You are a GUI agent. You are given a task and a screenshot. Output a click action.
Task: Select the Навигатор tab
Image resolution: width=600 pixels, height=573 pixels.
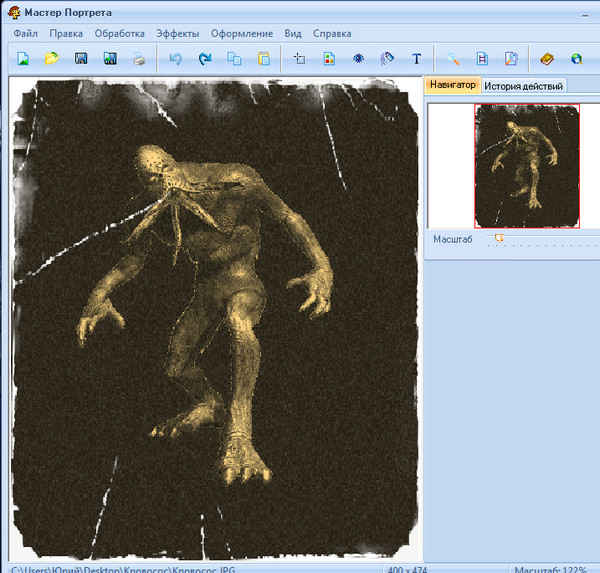[453, 85]
